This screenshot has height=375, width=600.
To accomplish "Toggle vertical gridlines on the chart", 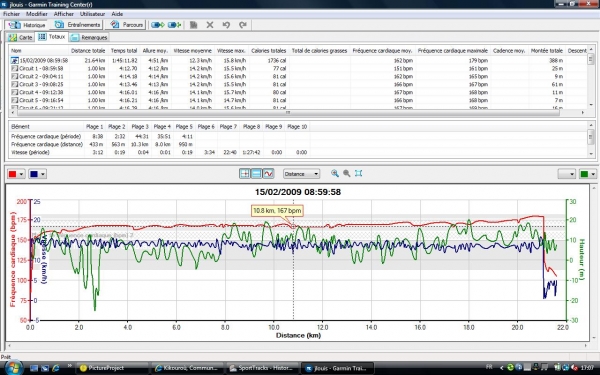I will [245, 174].
